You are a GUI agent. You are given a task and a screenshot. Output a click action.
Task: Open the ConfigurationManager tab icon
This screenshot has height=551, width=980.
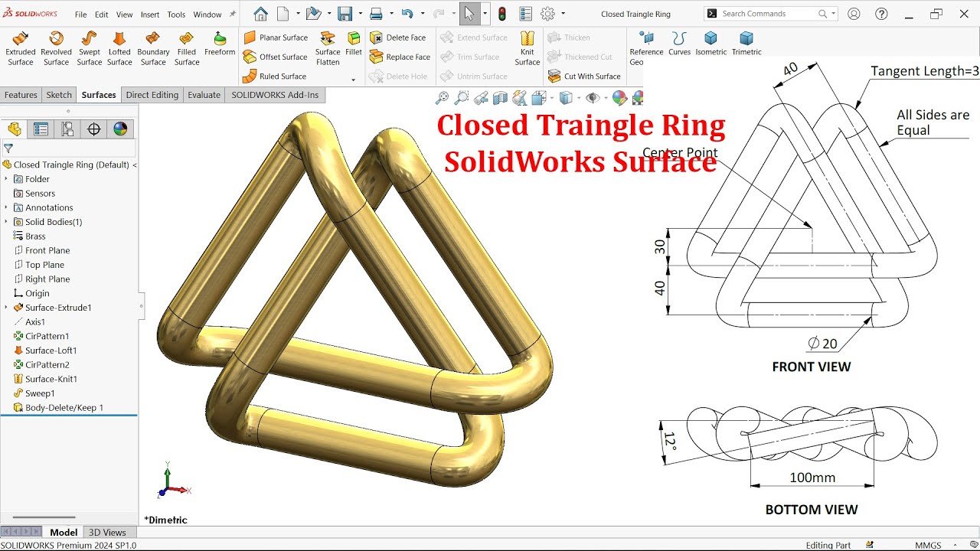67,129
